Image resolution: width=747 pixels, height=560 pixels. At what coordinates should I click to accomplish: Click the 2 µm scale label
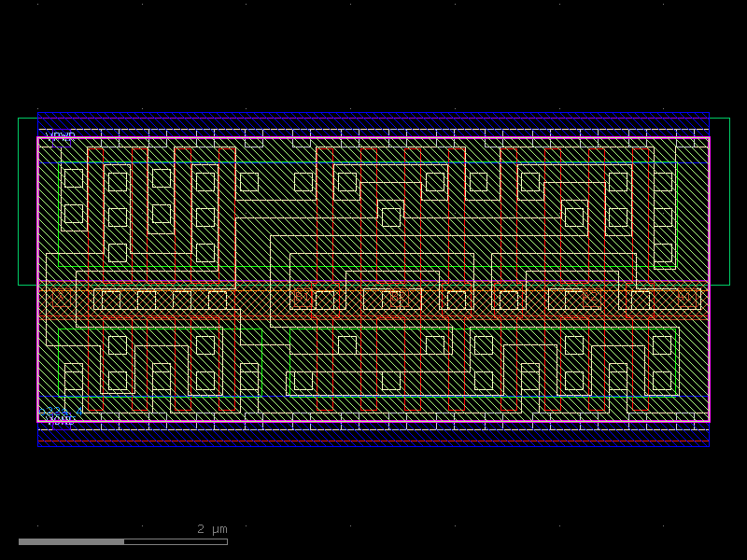[212, 529]
